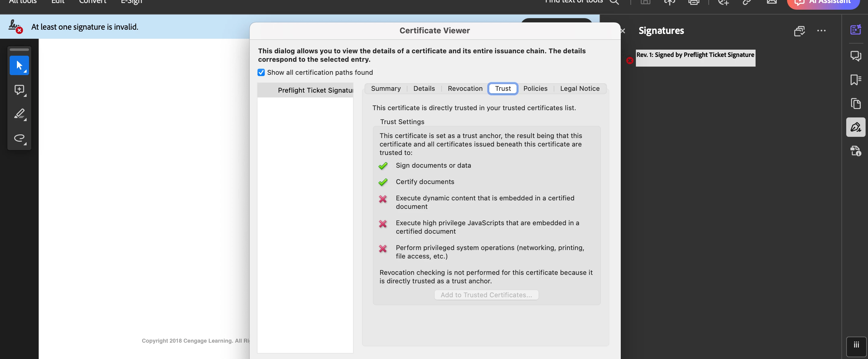The image size is (868, 359).
Task: Select Preflight Ticket Signature certificate entry
Action: (x=315, y=91)
